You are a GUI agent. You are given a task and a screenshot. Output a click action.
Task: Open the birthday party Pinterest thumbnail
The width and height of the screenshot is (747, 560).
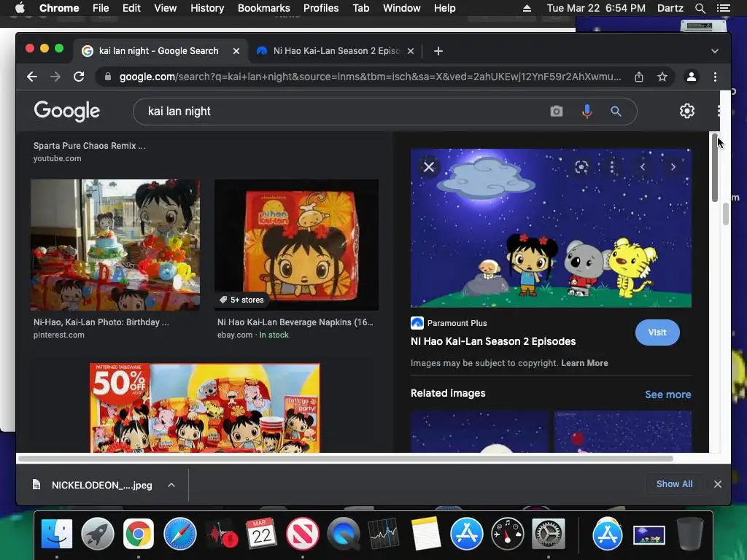[x=115, y=245]
